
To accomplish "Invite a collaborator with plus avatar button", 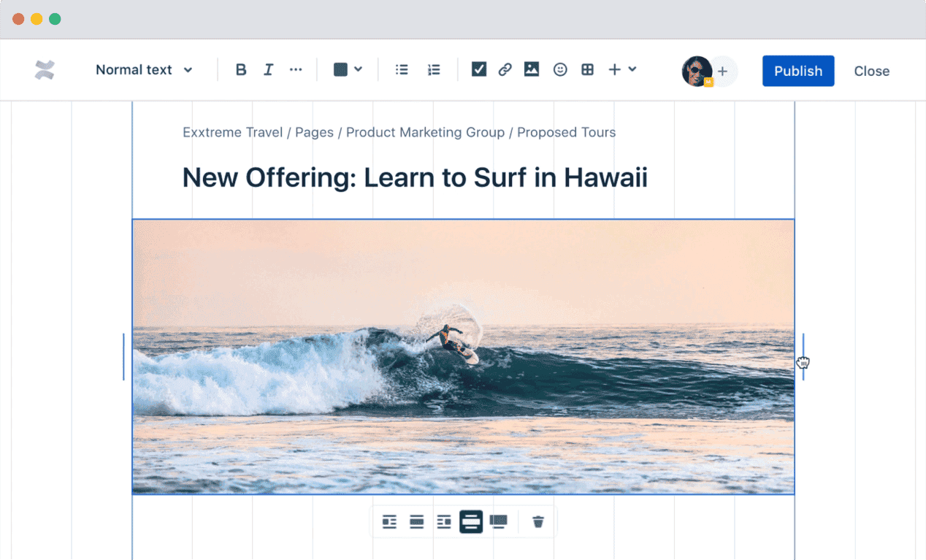I will click(x=723, y=72).
